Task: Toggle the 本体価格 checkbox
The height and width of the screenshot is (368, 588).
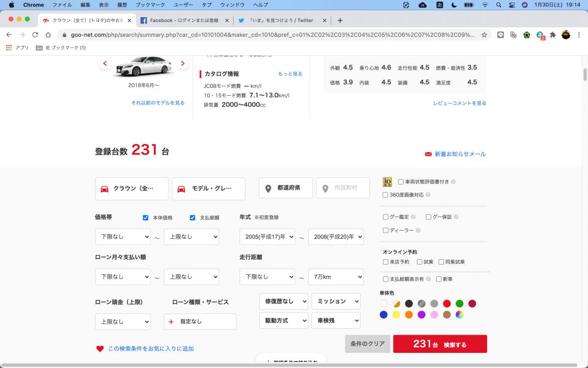Action: (146, 218)
